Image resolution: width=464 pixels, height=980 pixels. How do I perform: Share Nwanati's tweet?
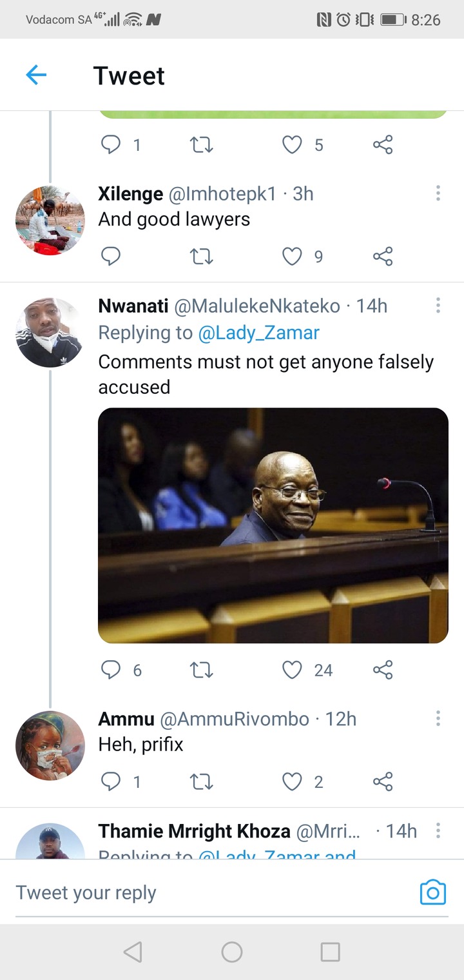click(x=383, y=671)
